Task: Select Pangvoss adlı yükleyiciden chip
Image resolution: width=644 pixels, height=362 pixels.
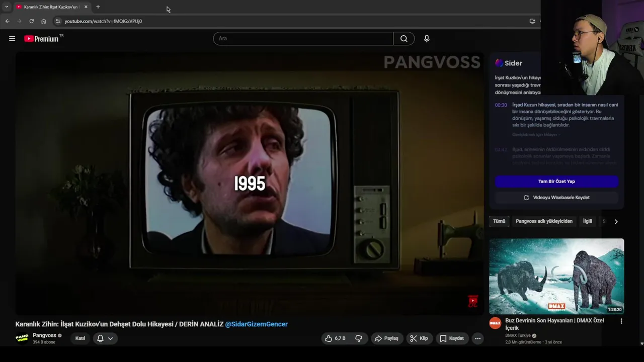Action: tap(544, 221)
